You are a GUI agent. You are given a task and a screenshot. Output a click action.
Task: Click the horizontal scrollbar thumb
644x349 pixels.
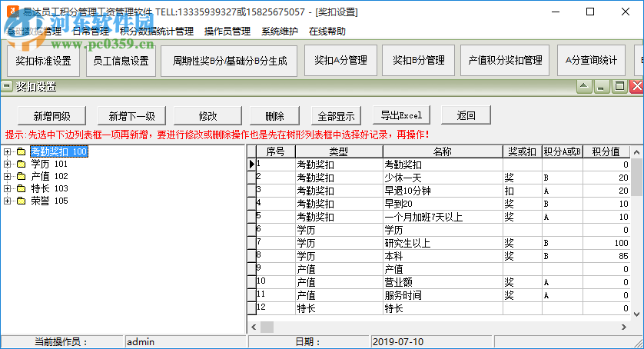pyautogui.click(x=267, y=327)
